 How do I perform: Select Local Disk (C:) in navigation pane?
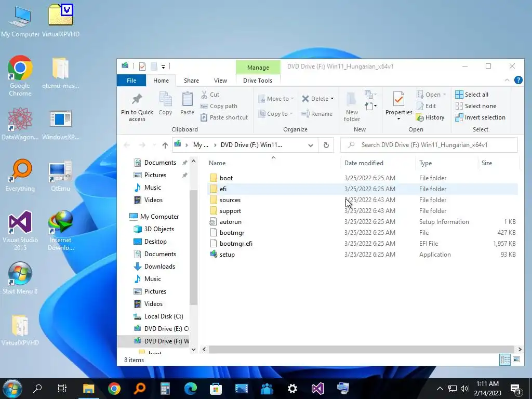pos(158,316)
